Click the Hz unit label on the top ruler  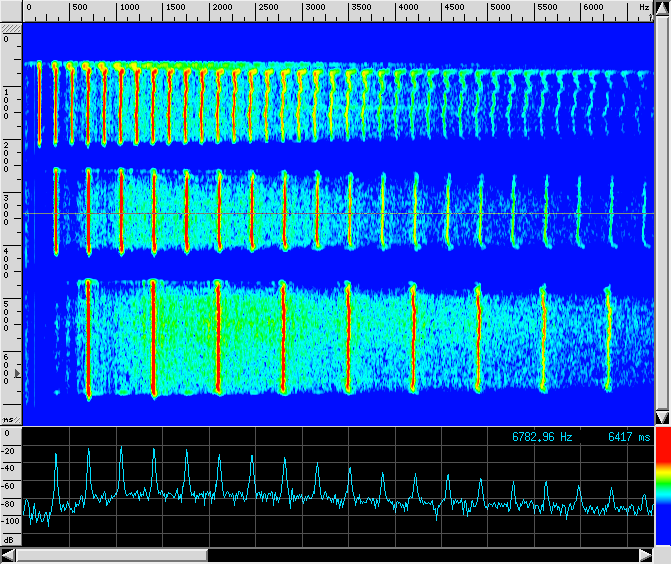(x=644, y=8)
